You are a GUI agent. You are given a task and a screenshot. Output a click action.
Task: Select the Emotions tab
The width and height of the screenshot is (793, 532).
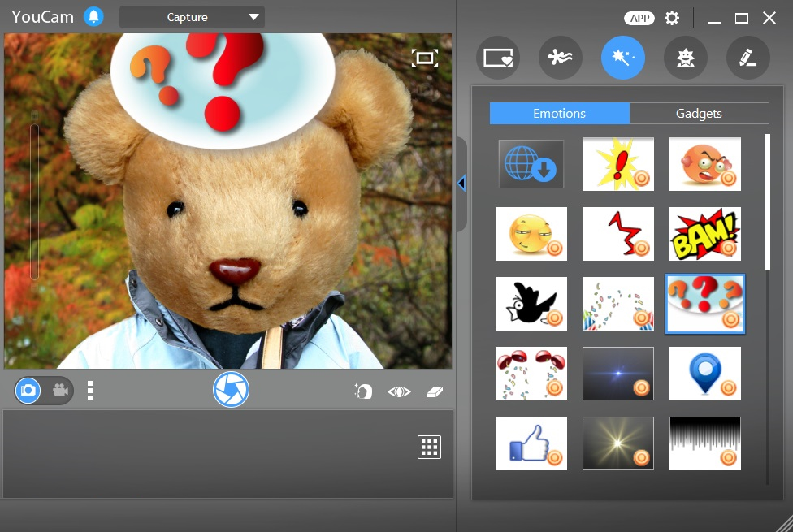click(559, 113)
